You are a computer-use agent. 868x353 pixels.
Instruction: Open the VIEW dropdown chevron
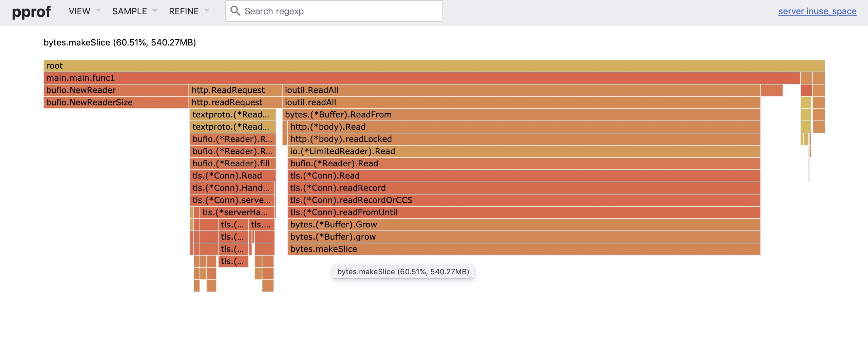tap(98, 11)
